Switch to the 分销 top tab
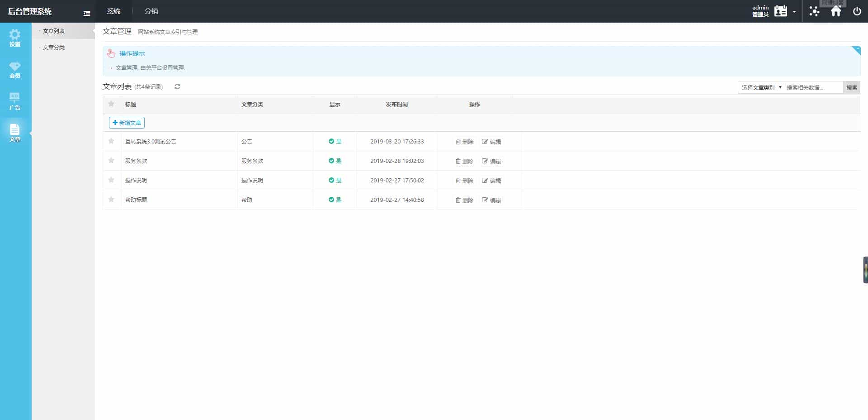This screenshot has height=420, width=868. 151,11
